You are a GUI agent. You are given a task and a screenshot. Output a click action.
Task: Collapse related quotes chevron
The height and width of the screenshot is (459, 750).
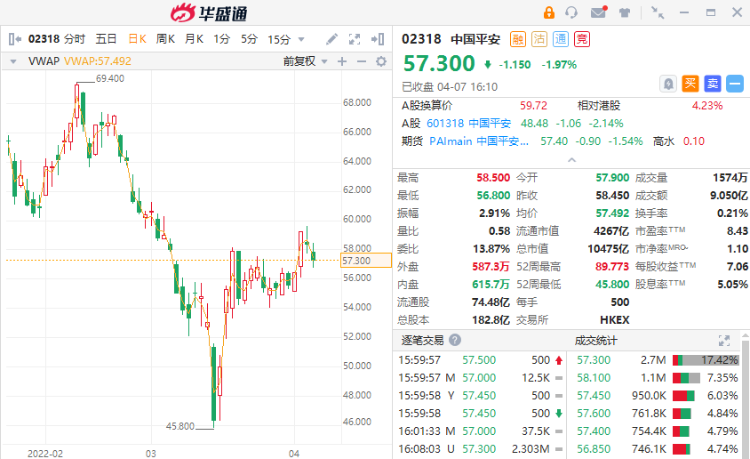pyautogui.click(x=572, y=160)
